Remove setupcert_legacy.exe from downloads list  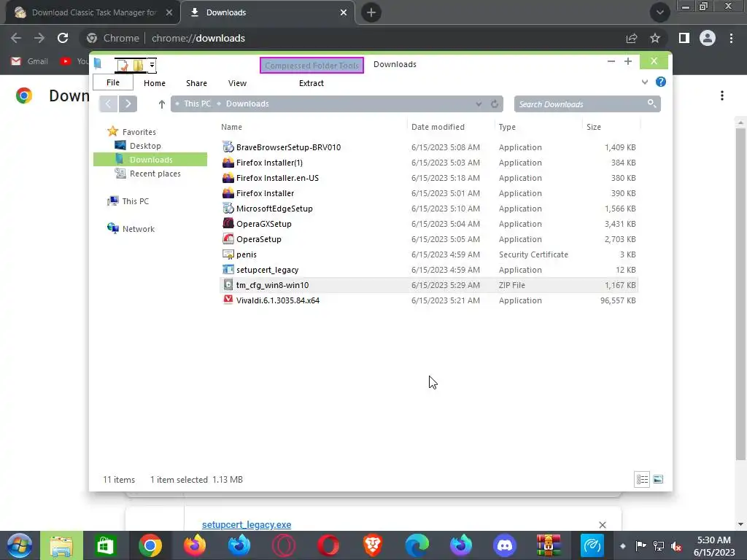(x=602, y=525)
